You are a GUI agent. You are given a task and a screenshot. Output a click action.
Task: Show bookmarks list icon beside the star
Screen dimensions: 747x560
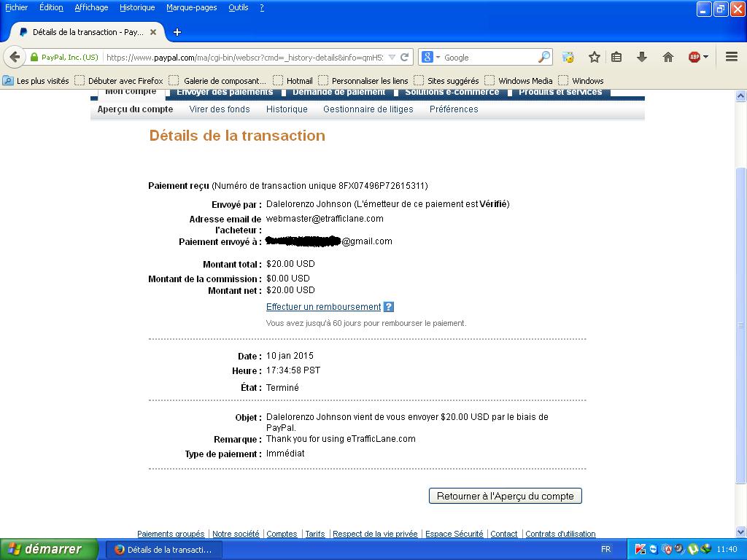[616, 57]
